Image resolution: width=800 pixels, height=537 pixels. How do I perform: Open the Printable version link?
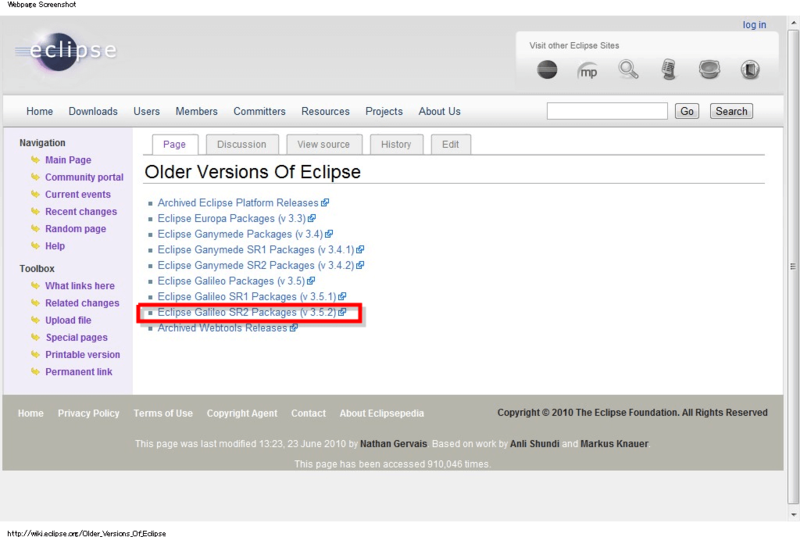(83, 354)
